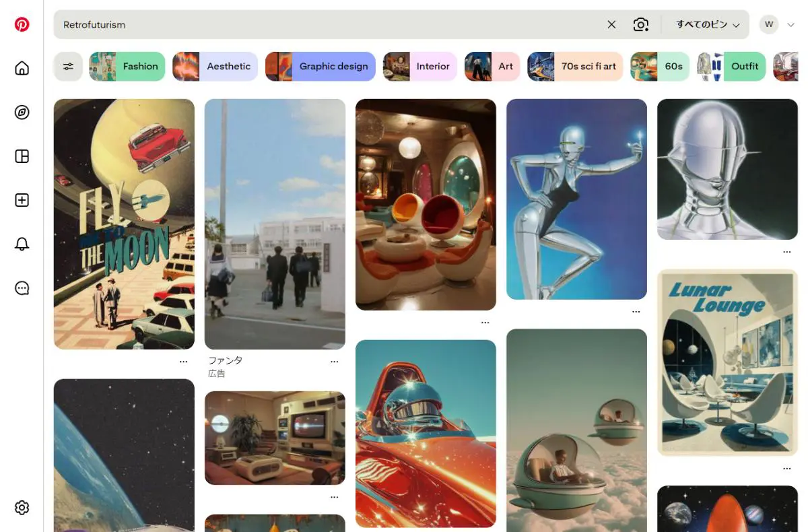The image size is (808, 532).
Task: Create a new pin with plus icon
Action: [x=22, y=200]
